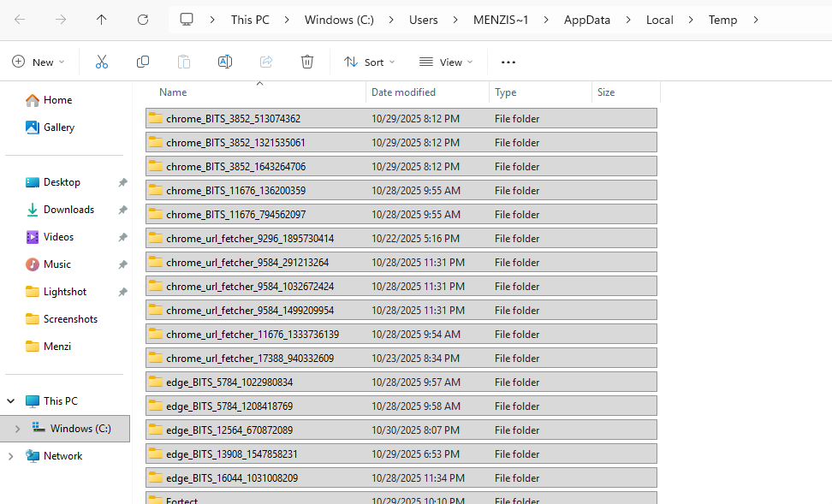Click the Paste clipboard icon
Viewport: 832px width, 504px height.
(184, 62)
